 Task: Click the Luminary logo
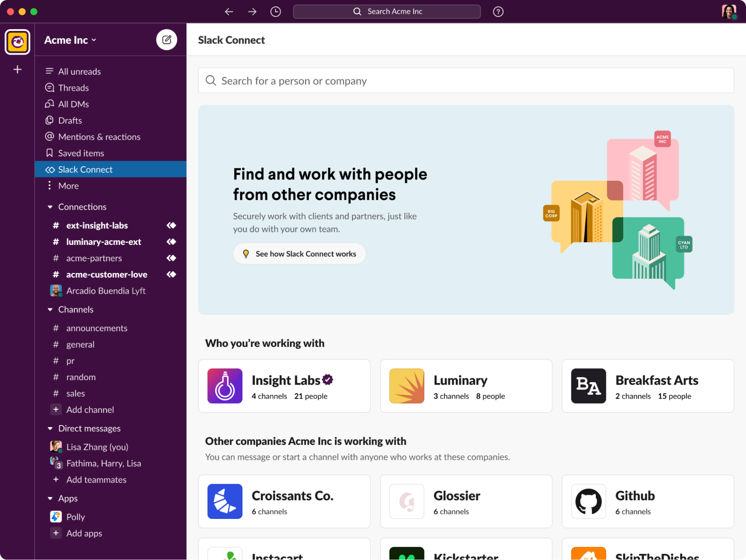(x=406, y=386)
